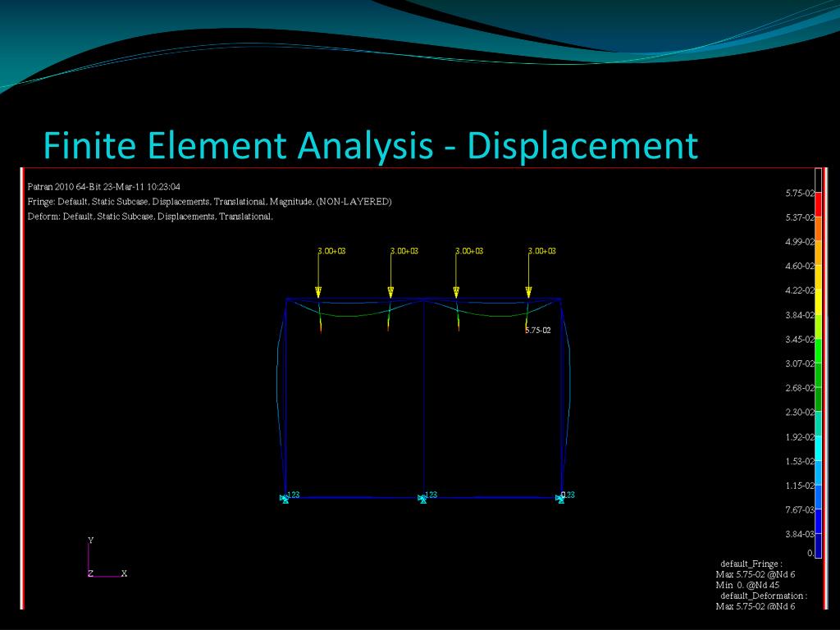
Task: Click the Patran 2010 header timestamp text
Action: 104,186
